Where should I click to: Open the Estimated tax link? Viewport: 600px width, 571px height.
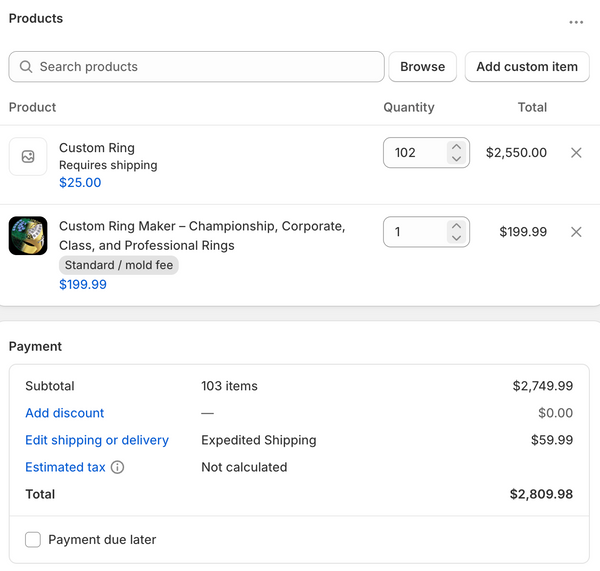click(65, 467)
